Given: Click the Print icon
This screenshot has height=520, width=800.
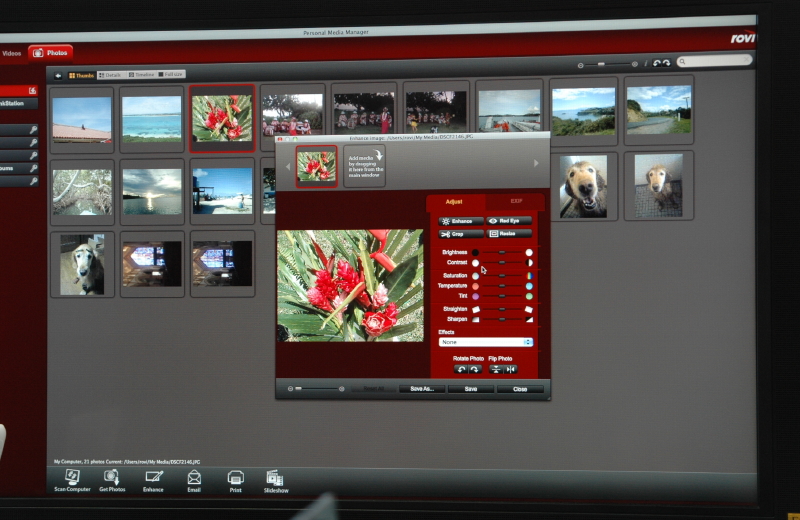Looking at the screenshot, I should [x=235, y=481].
